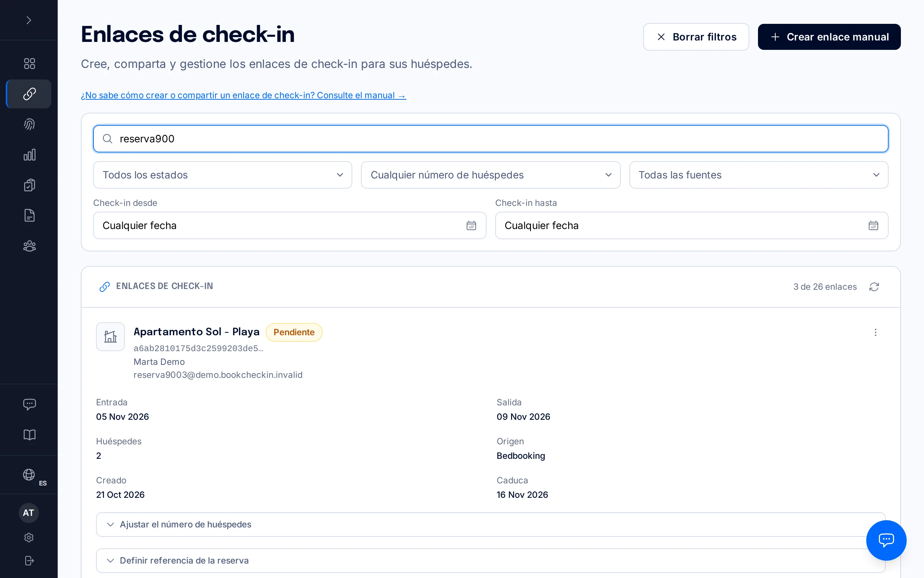Open the document page icon in sidebar
The width and height of the screenshot is (924, 578).
point(29,216)
